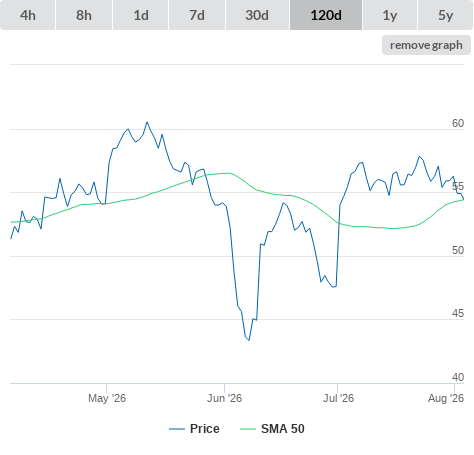
Task: Open the 7d range view
Action: click(x=197, y=15)
